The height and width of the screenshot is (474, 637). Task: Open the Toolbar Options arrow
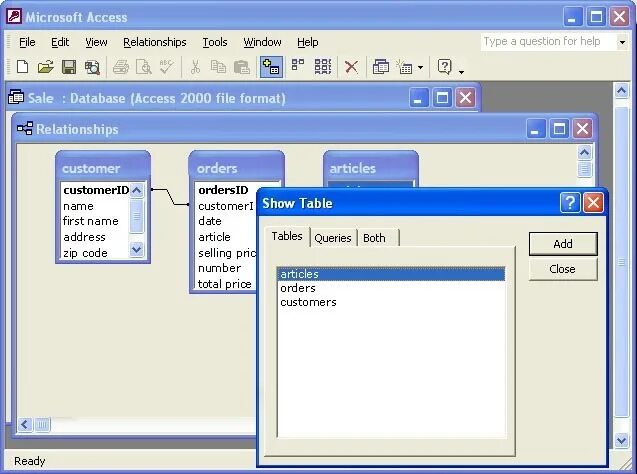(461, 72)
